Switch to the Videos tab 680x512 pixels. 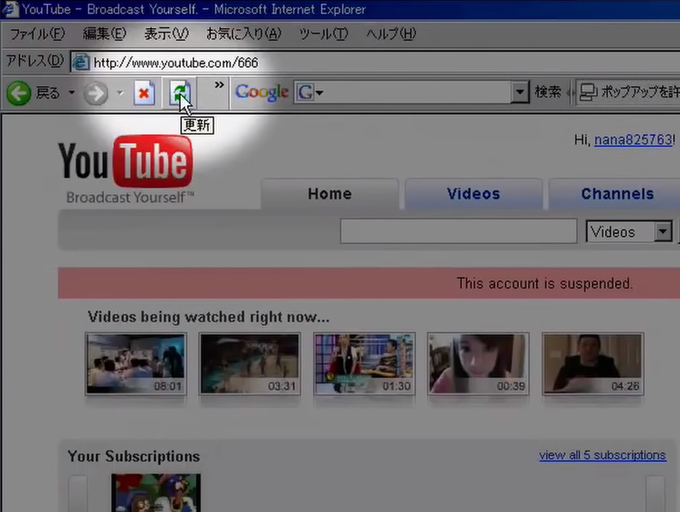pyautogui.click(x=473, y=194)
